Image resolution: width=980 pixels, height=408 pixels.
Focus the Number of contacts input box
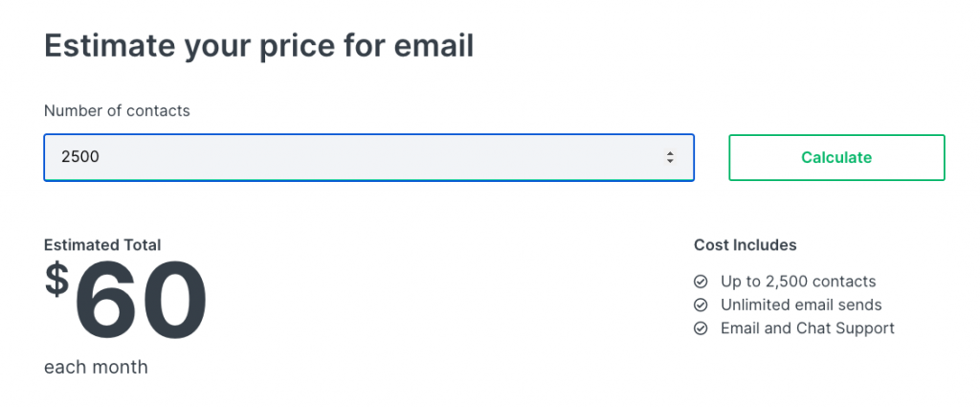click(x=368, y=157)
